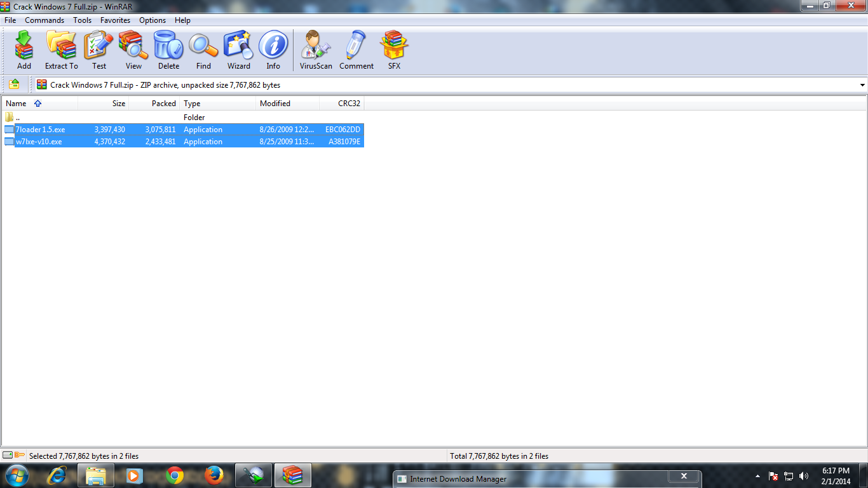Image resolution: width=868 pixels, height=488 pixels.
Task: Open the Options menu
Action: point(153,20)
